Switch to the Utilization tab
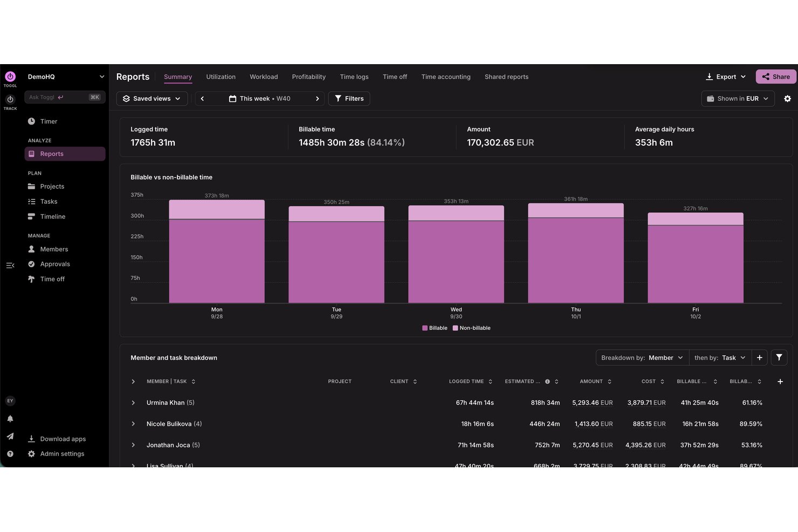The width and height of the screenshot is (798, 532). point(221,77)
